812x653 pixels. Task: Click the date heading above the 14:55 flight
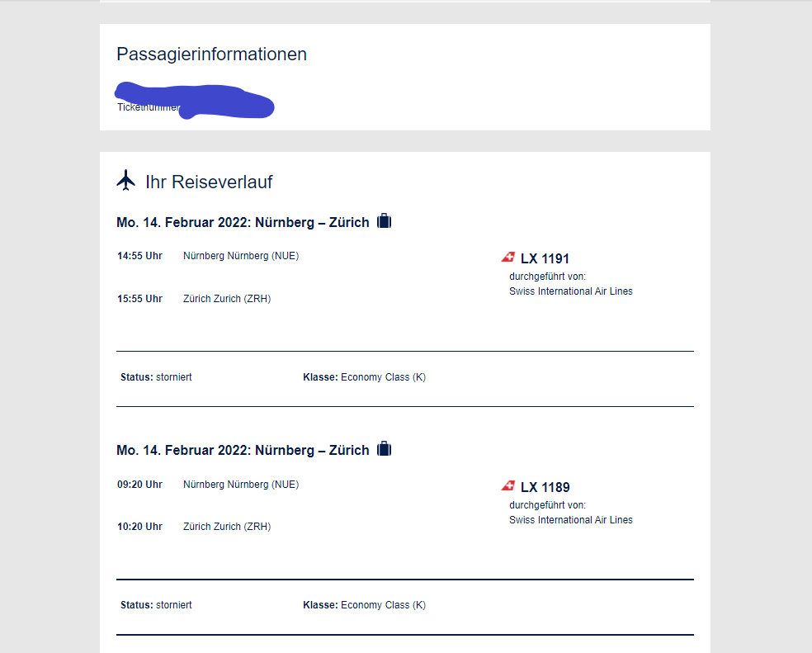click(243, 223)
